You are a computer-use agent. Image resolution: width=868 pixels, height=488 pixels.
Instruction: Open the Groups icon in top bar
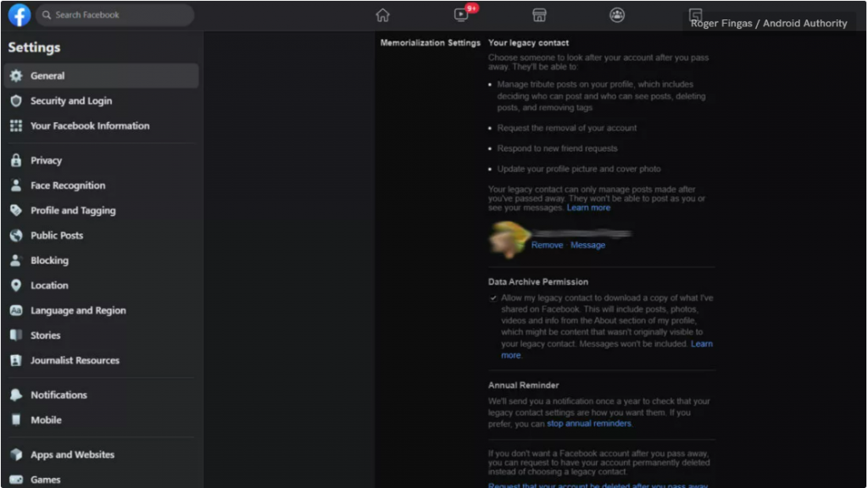617,15
